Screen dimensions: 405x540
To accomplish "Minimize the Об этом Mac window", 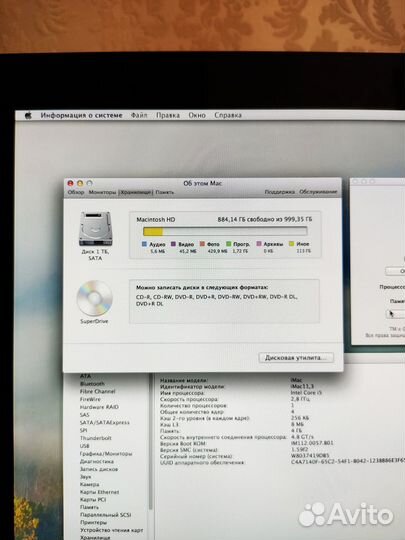I will pos(80,183).
